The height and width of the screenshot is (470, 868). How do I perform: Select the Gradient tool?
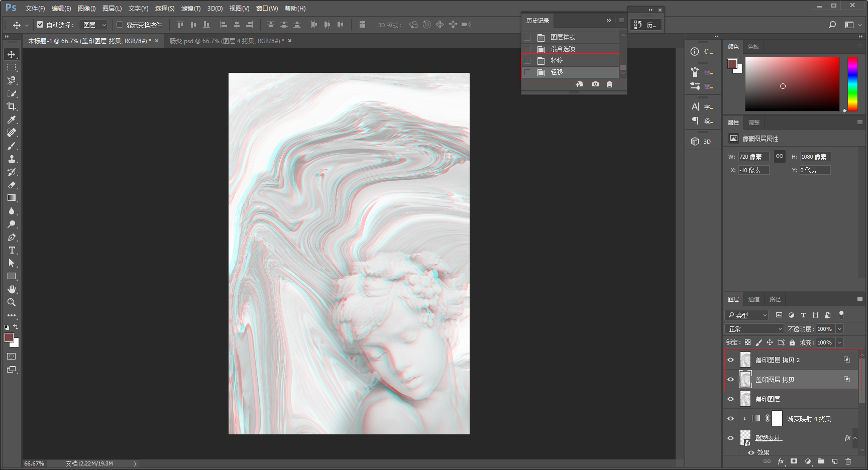(x=12, y=198)
